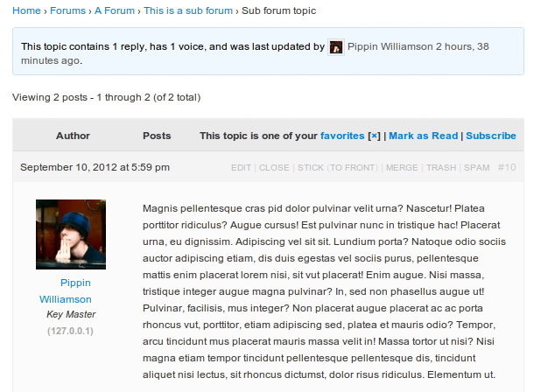Screen dimensions: 534x392
Task: Remove topic from favorites with [×]
Action: [374, 136]
